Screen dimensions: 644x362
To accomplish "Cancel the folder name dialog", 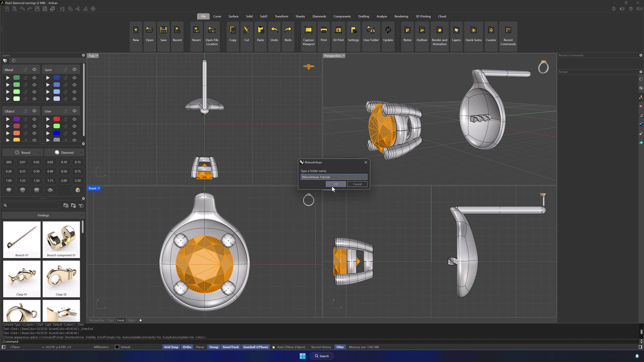I will [x=357, y=184].
